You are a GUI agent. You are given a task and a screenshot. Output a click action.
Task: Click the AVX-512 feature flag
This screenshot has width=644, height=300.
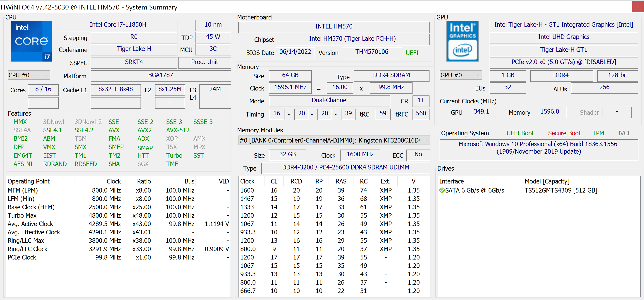point(178,130)
